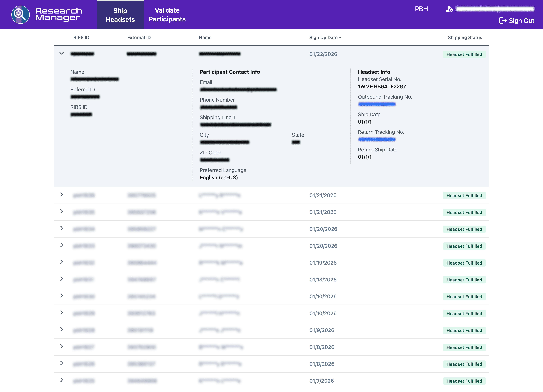
Task: Expand the 01/9/2026 participant row
Action: click(62, 329)
